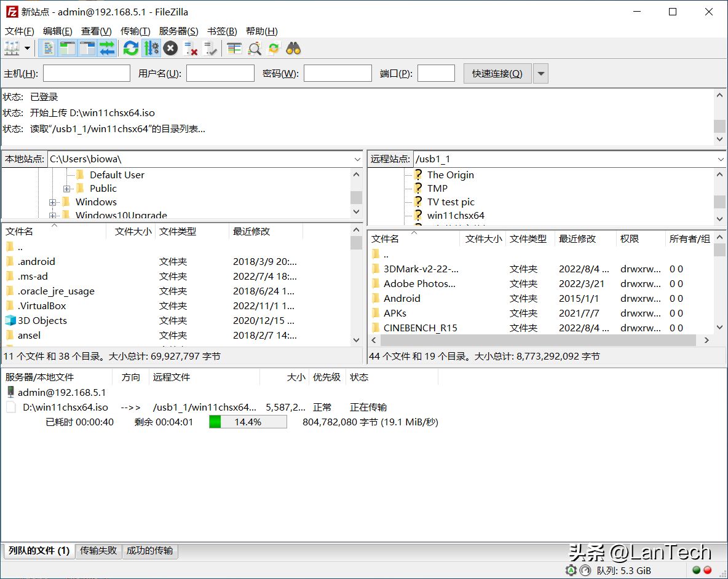Click the 14.4% transfer progress bar
This screenshot has width=728, height=579.
248,422
